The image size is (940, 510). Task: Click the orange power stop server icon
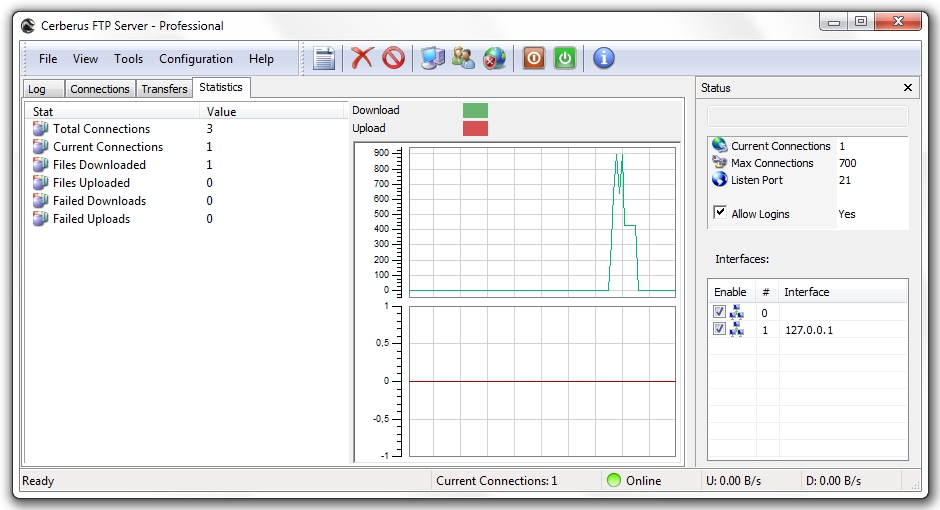[534, 58]
